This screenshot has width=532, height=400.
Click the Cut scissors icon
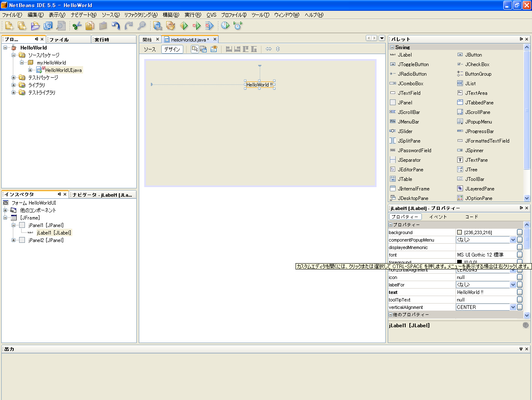pyautogui.click(x=77, y=26)
